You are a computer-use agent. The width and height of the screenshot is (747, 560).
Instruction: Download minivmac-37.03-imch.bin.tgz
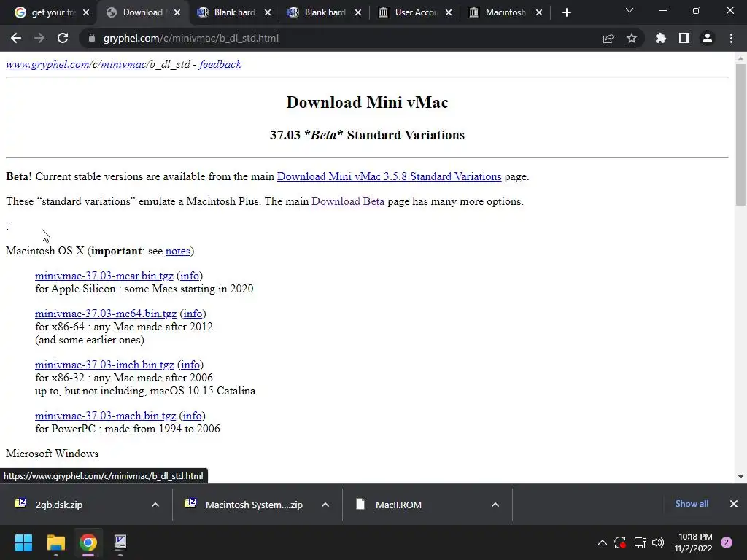(104, 365)
